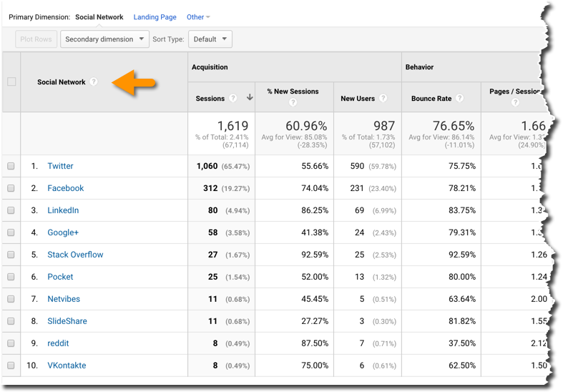Click help icon next to Social Network header
Viewport: 563px width, 392px height.
pos(94,82)
